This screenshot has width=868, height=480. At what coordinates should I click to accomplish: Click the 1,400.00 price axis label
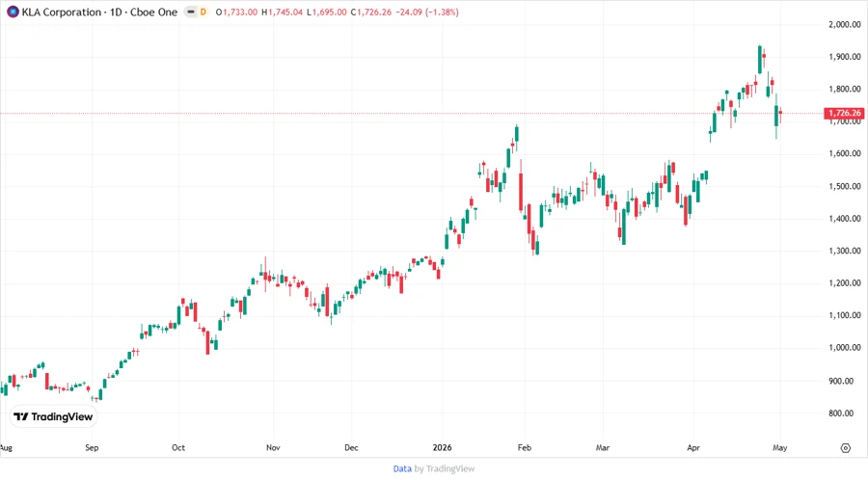845,219
